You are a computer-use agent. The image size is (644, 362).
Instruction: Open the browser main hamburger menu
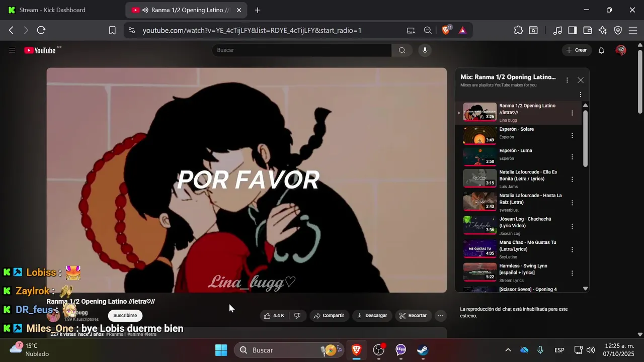click(633, 30)
